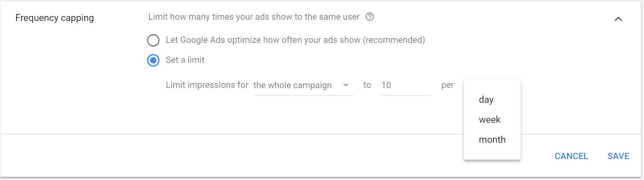Click the 'Limit how many times' description text
Viewport: 644px width, 180px height.
254,17
